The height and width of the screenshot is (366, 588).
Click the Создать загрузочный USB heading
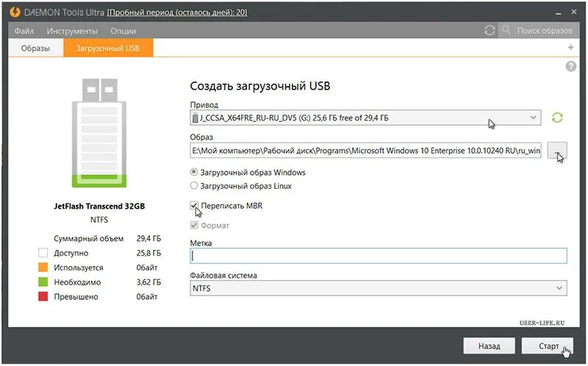pyautogui.click(x=260, y=86)
